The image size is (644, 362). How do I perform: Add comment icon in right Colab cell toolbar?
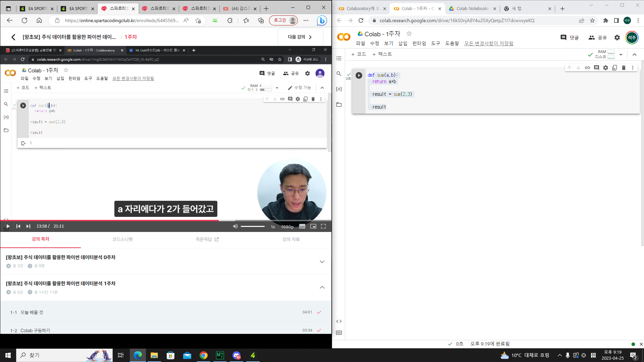596,68
